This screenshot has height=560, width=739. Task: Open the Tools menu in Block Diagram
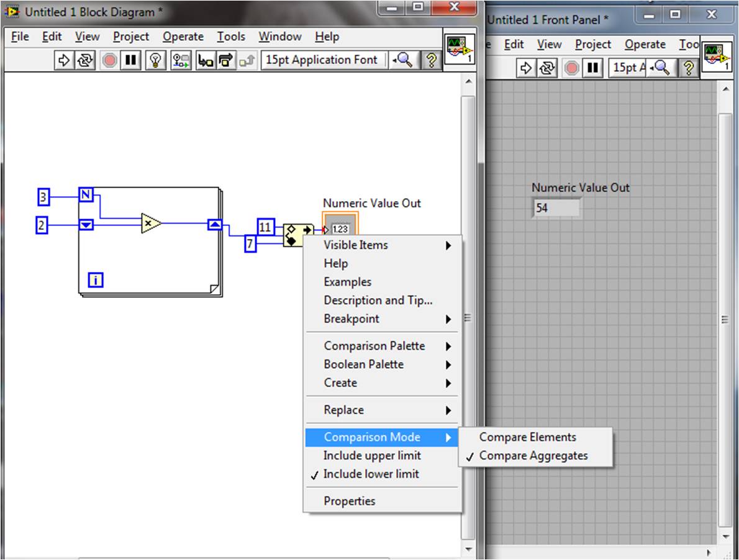pyautogui.click(x=230, y=37)
